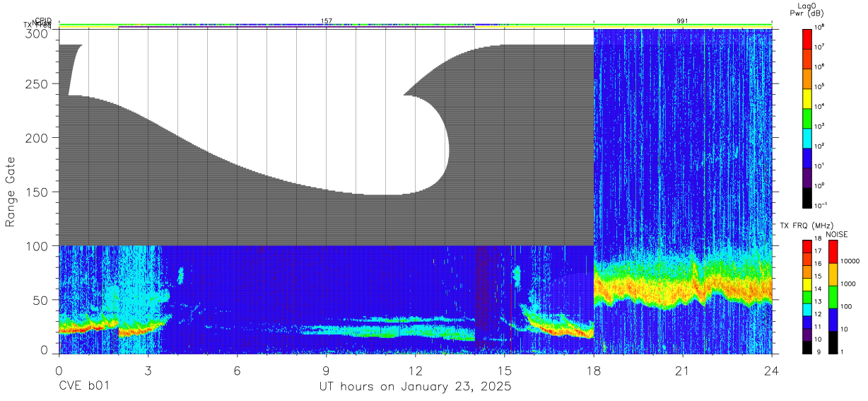The image size is (868, 401).
Task: Click the green noise strip above the plot
Action: (415, 25)
